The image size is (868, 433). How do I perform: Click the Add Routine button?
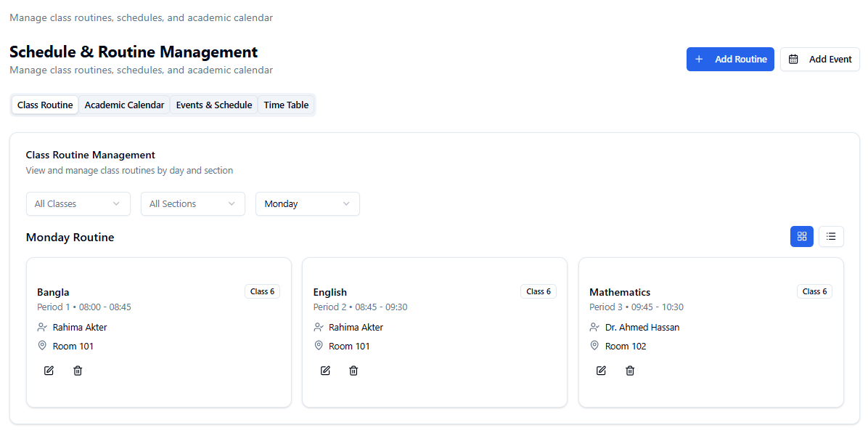pos(730,60)
